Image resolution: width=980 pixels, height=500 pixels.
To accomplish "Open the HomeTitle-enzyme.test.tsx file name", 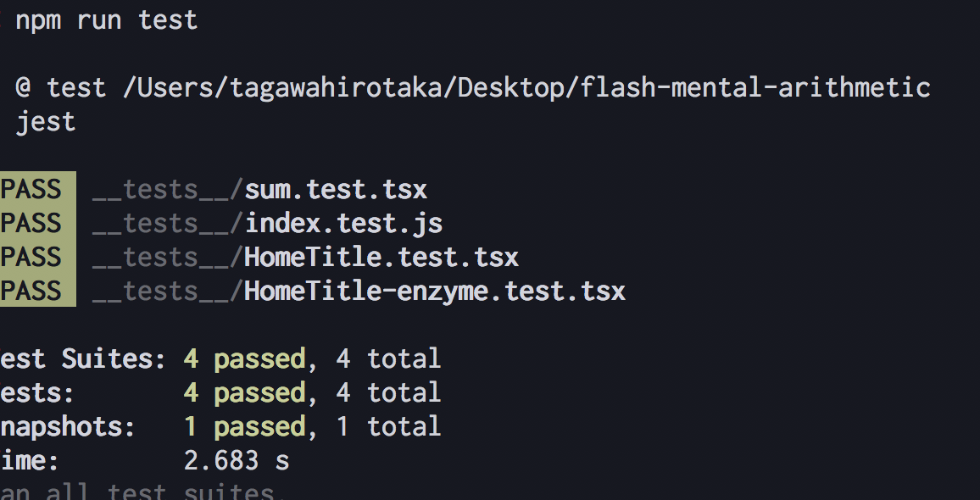I will (435, 290).
